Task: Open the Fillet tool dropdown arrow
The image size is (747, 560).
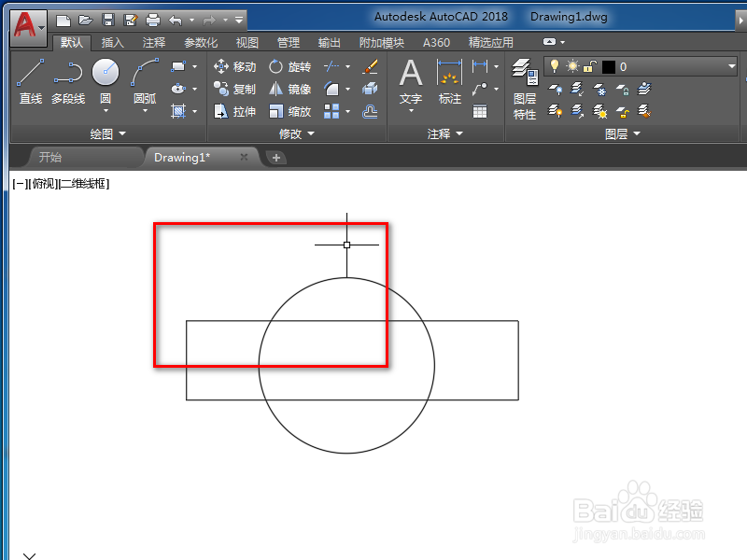Action: click(x=347, y=89)
